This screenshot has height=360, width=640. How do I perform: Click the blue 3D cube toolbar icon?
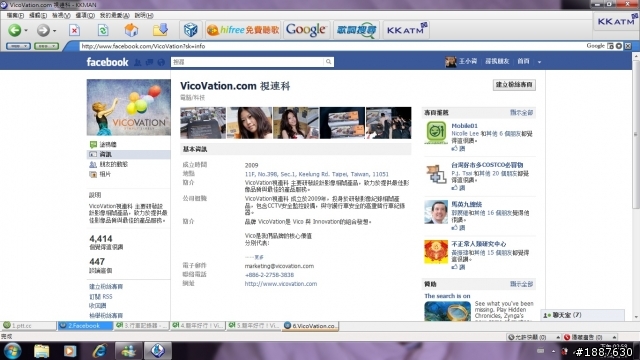pos(191,30)
